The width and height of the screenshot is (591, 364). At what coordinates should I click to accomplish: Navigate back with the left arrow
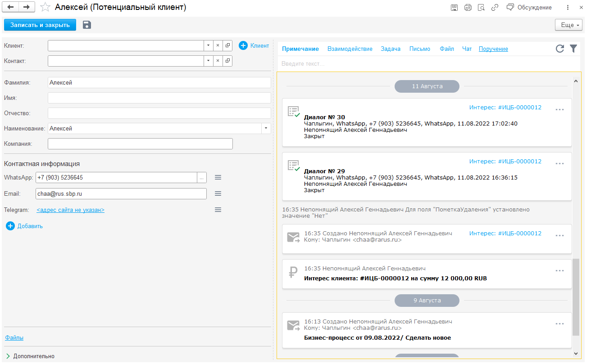[x=11, y=7]
